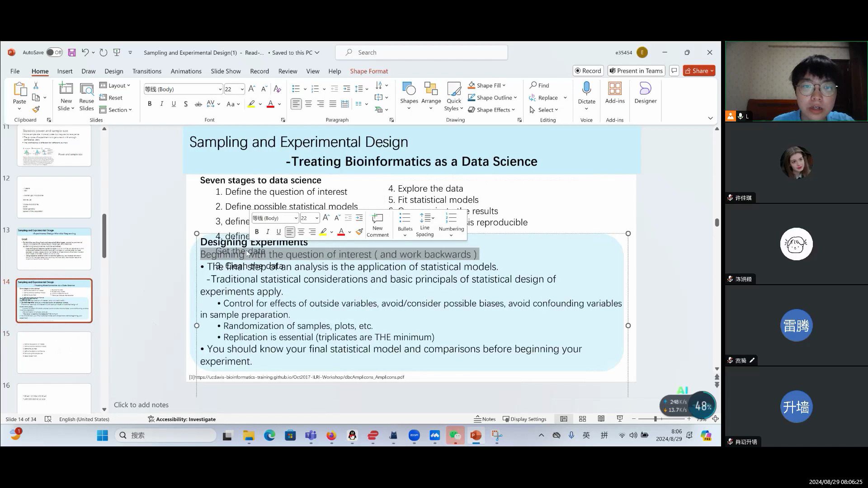Click the New Slide icon
The image size is (868, 488).
(x=66, y=89)
